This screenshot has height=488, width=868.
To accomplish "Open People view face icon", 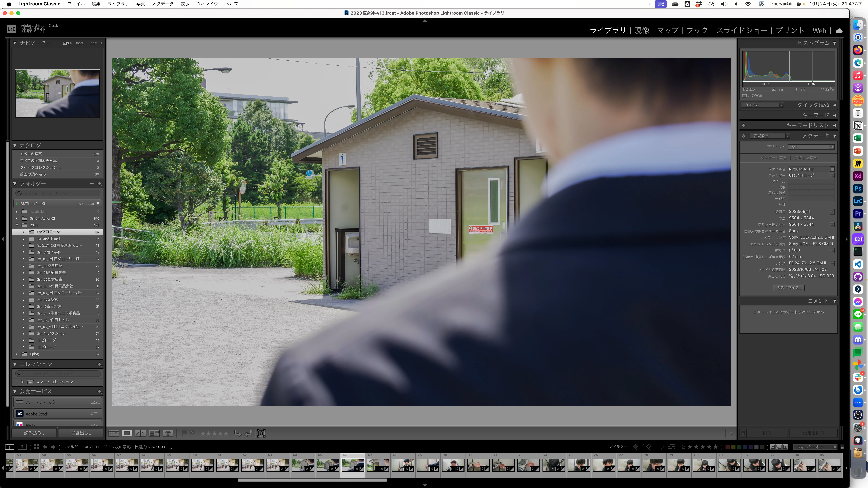I will click(x=168, y=433).
